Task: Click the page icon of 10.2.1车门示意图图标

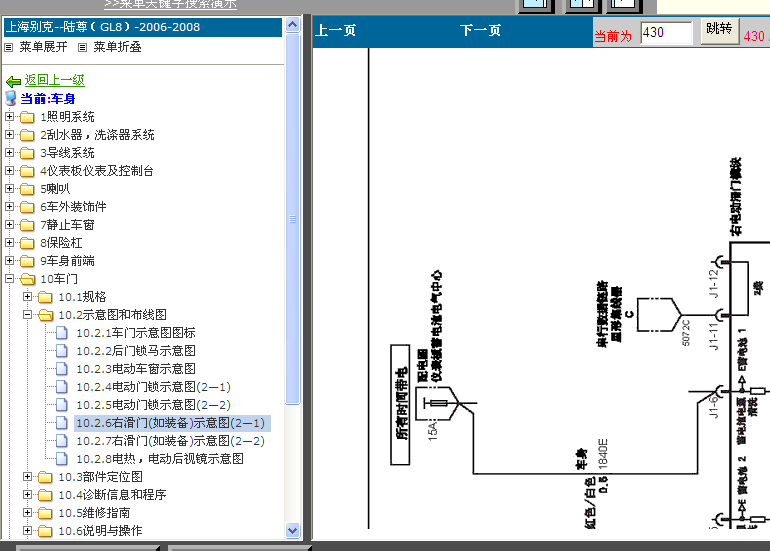Action: (x=62, y=333)
